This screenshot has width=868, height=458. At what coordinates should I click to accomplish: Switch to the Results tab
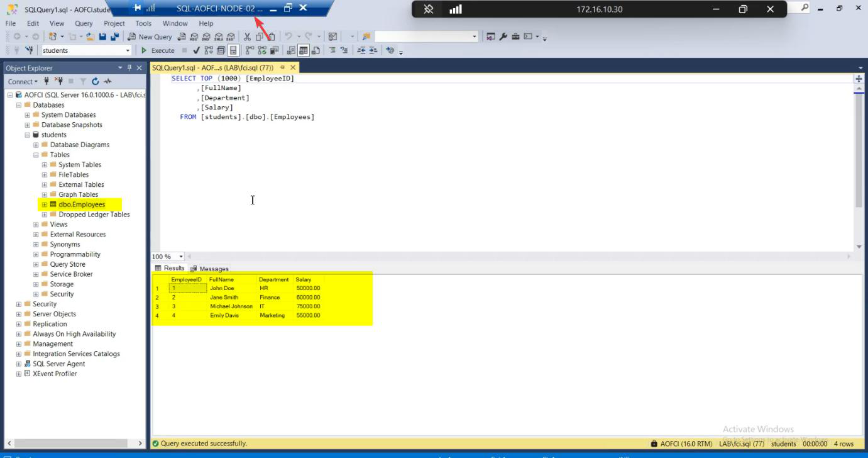(x=170, y=268)
